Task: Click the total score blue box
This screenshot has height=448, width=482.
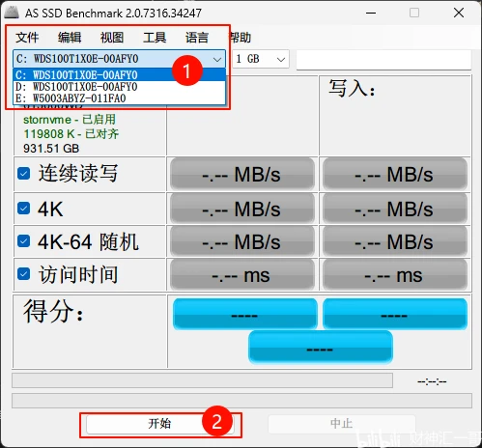Action: 321,348
